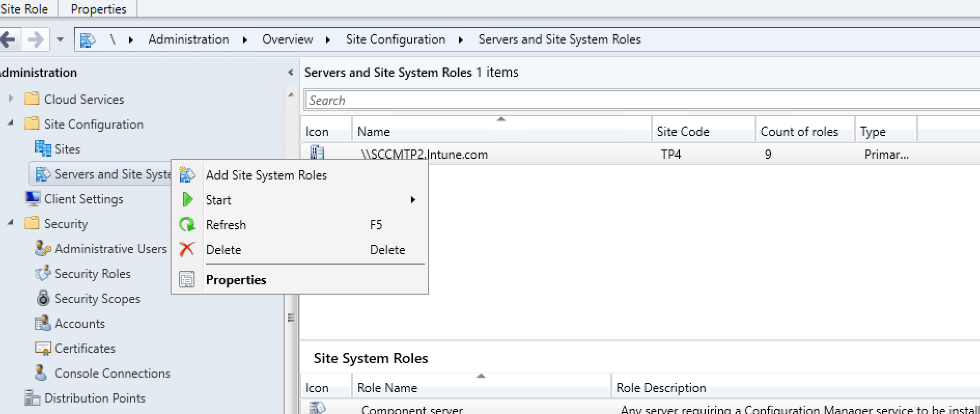Click the Refresh menu icon

point(187,225)
